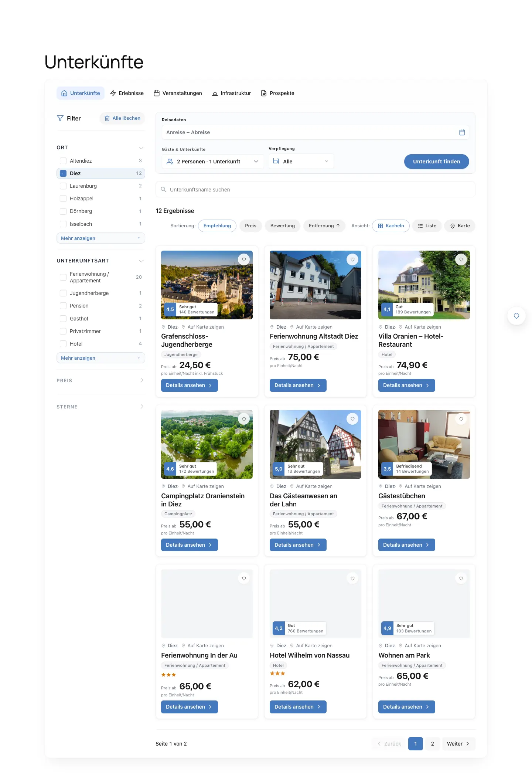Tick the Jugendherberge checkbox
Viewport: 532px width, 784px height.
tap(63, 293)
